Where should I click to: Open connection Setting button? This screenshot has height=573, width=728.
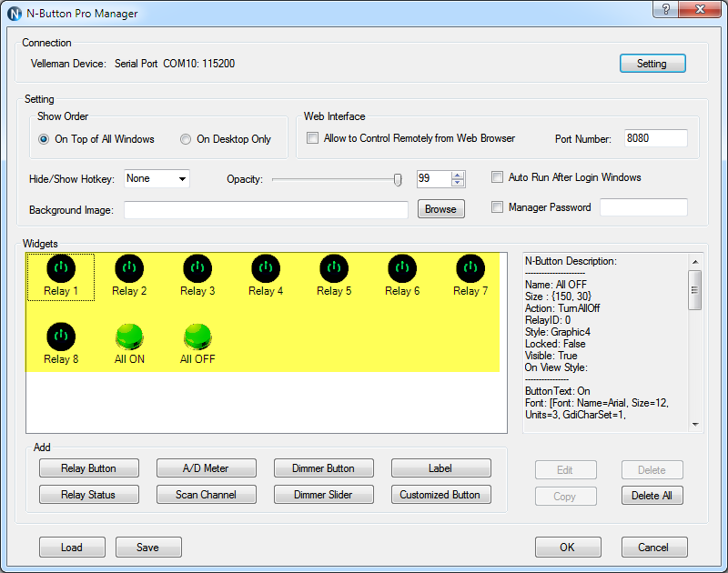point(652,64)
